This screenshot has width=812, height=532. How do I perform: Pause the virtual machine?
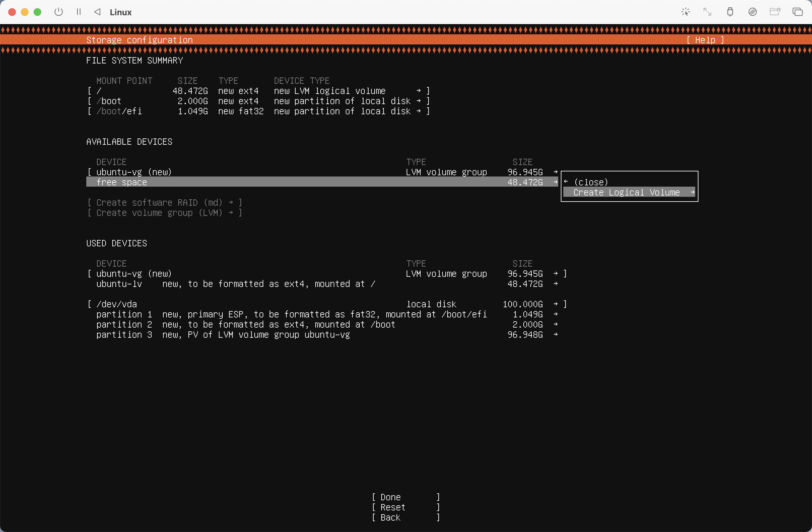(x=79, y=12)
